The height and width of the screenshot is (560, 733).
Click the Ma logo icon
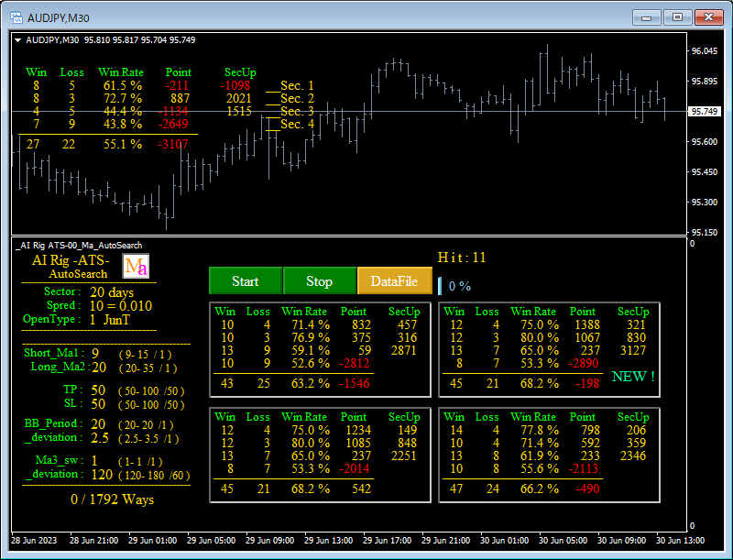pyautogui.click(x=136, y=266)
